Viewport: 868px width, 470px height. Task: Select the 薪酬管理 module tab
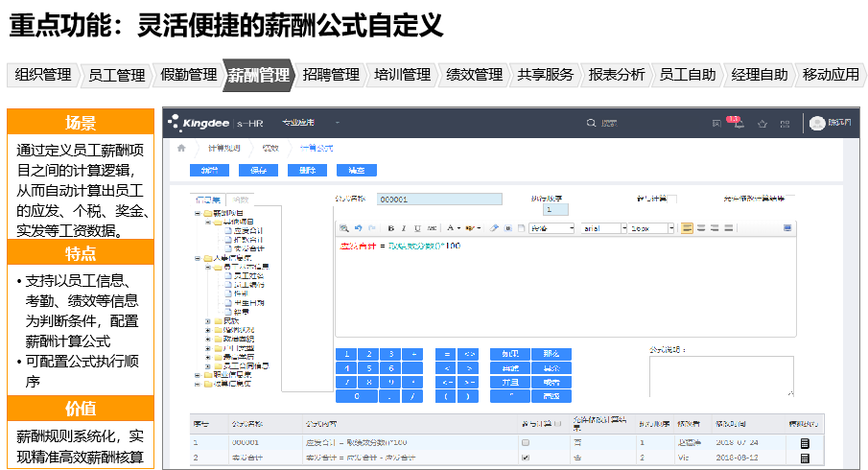pos(259,75)
